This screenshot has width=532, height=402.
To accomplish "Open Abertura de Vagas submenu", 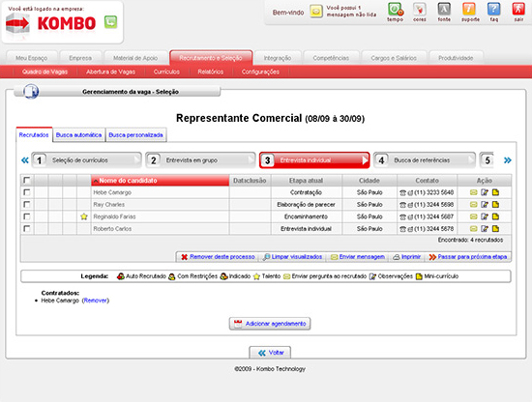I will point(110,72).
